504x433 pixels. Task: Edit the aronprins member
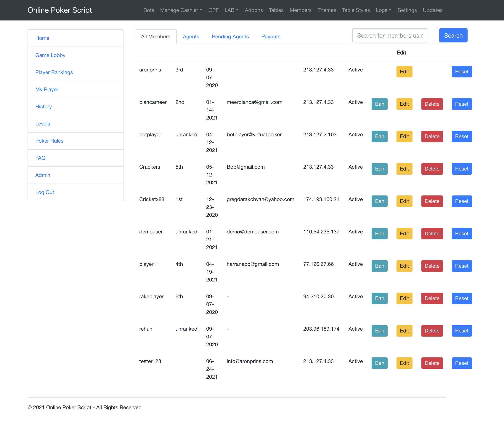[x=404, y=72]
